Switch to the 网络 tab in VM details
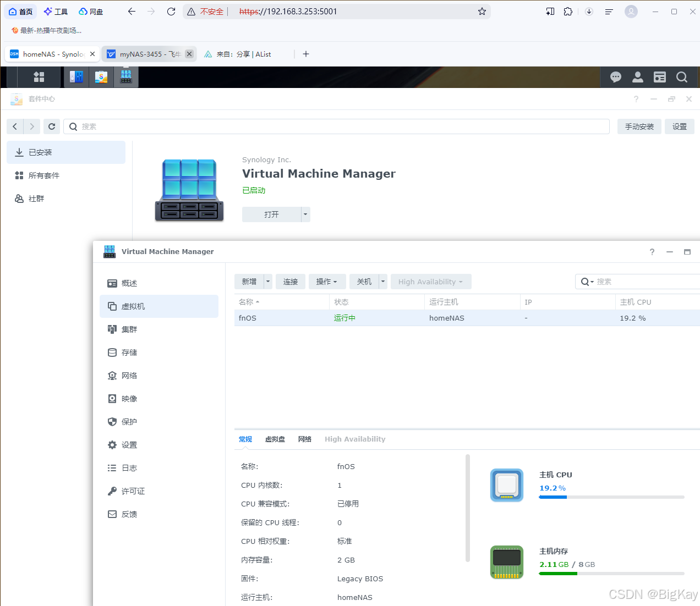Image resolution: width=700 pixels, height=606 pixels. pos(305,439)
